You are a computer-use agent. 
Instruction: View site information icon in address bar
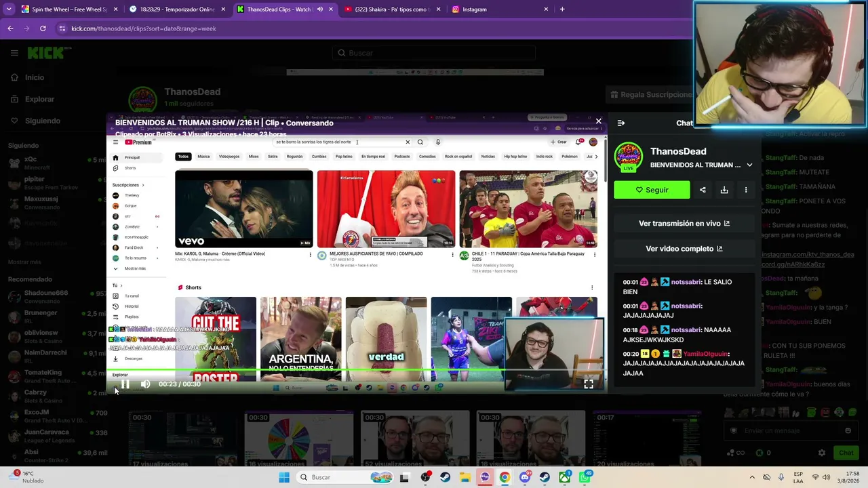62,28
